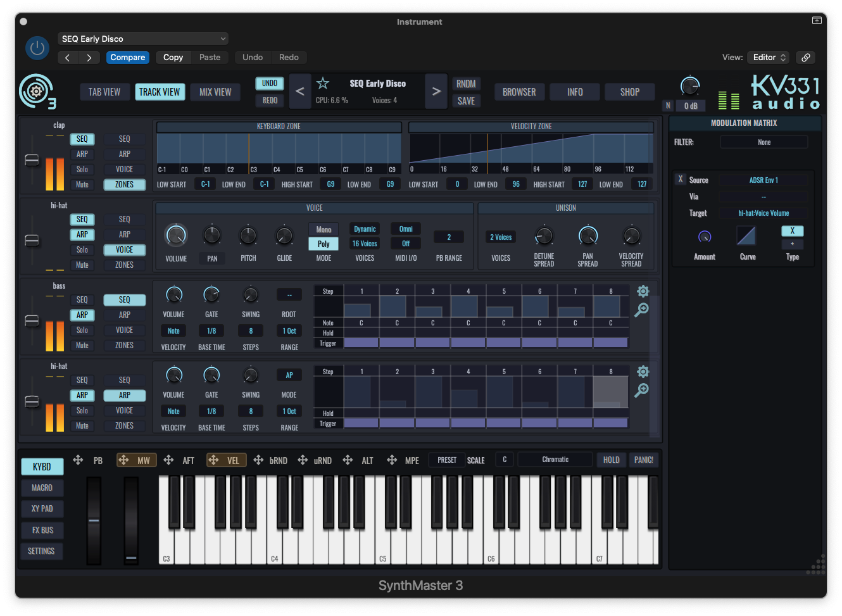Enable HOLD mode above the keyboard

(610, 459)
